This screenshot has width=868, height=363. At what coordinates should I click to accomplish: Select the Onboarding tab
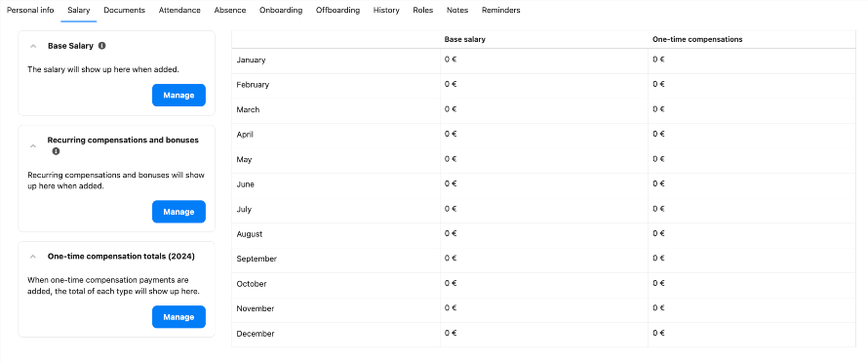click(x=281, y=10)
